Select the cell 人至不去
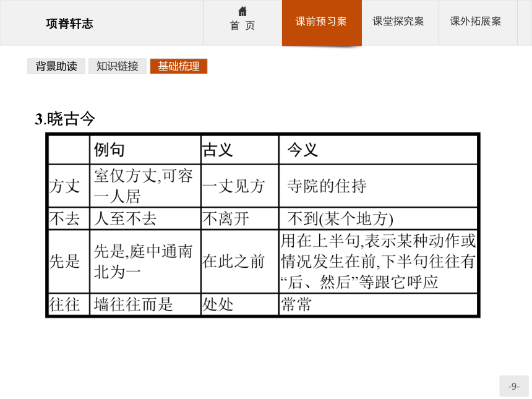532x399 pixels. tap(145, 218)
